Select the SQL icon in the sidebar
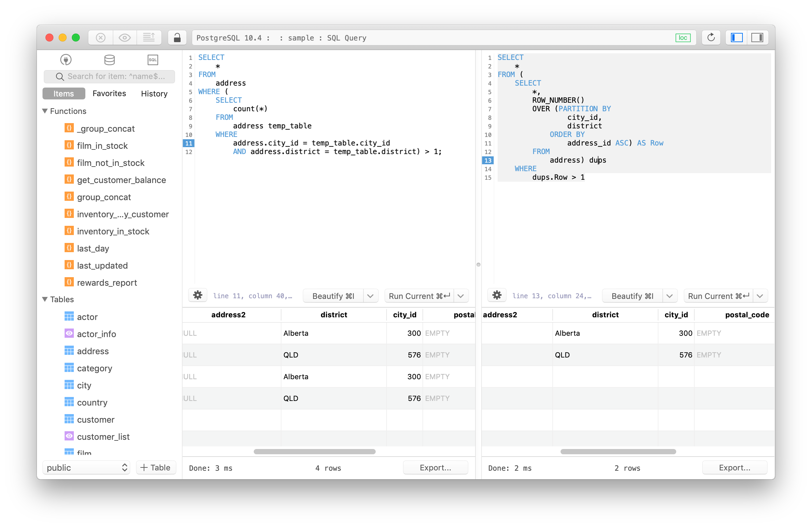 tap(153, 60)
